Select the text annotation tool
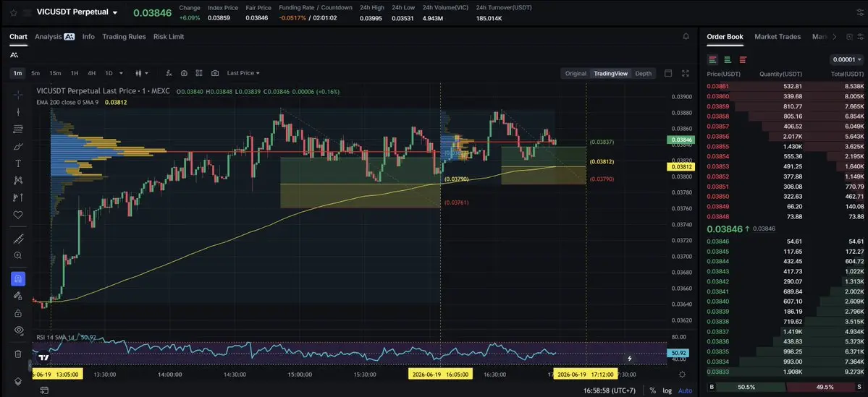The image size is (868, 397). (x=17, y=163)
